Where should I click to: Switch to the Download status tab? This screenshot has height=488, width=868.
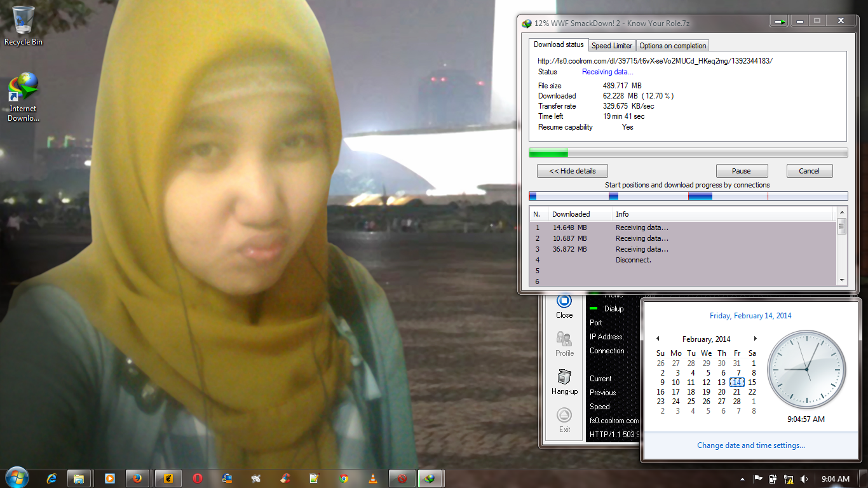pyautogui.click(x=559, y=45)
